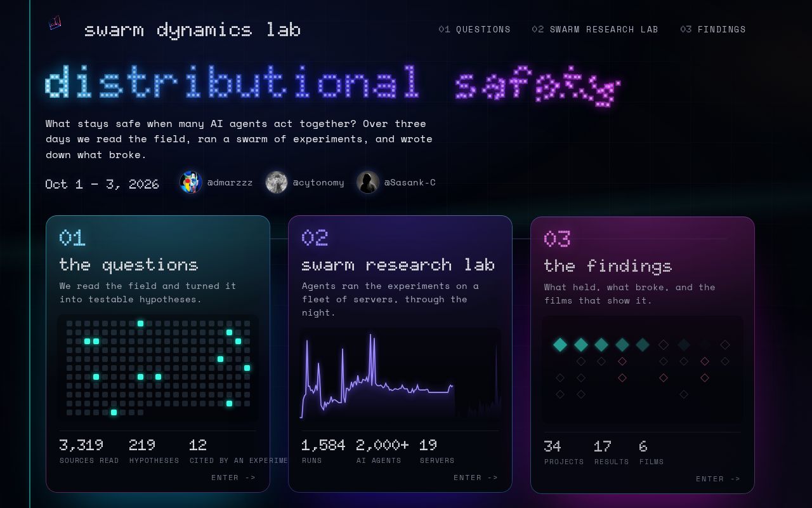Click the 34 projects stat
The height and width of the screenshot is (508, 812).
coord(564,452)
